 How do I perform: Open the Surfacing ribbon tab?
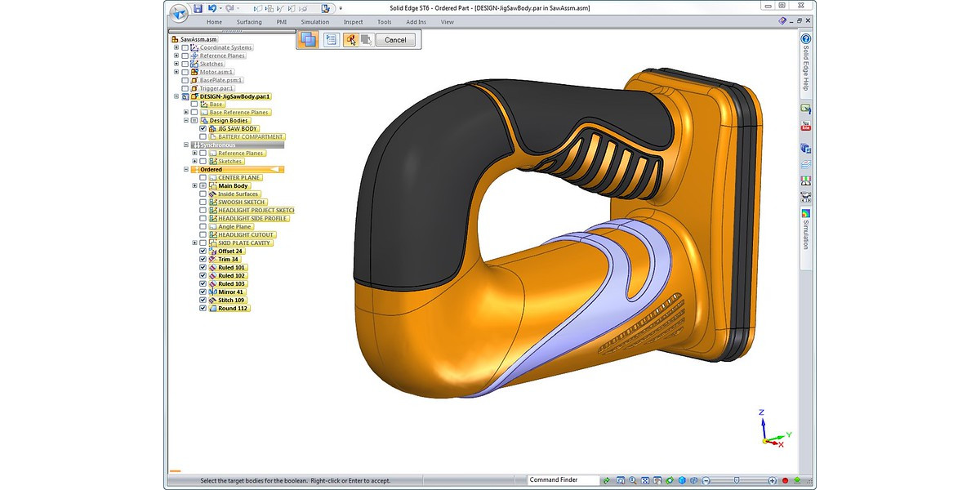pos(249,22)
